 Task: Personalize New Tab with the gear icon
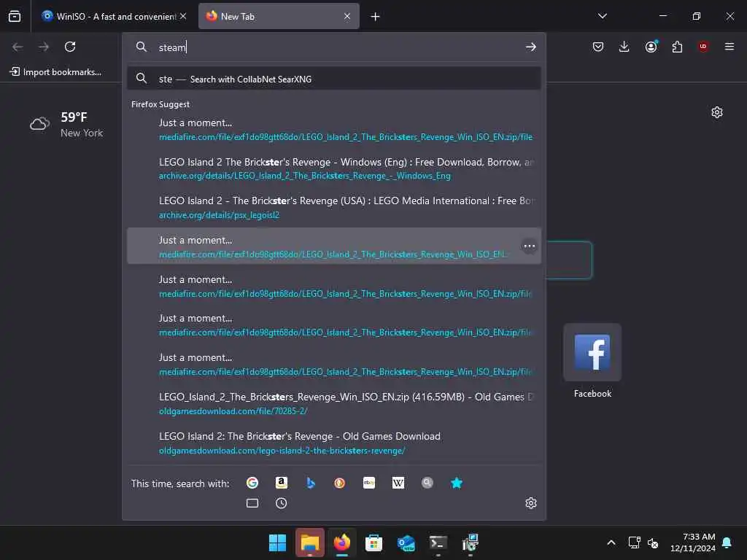click(x=717, y=112)
